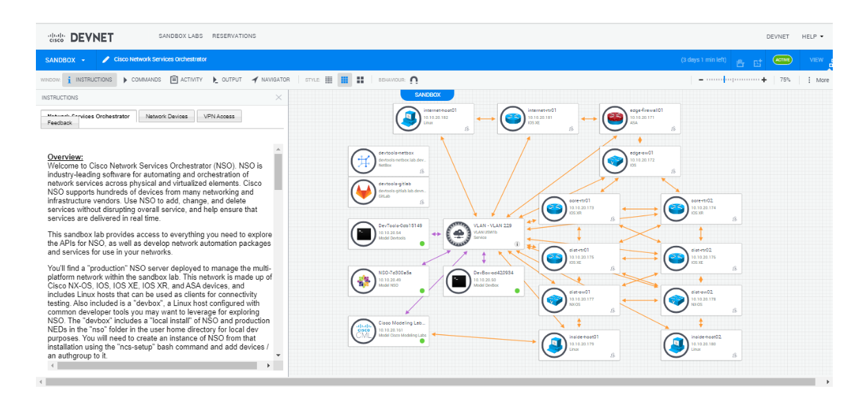This screenshot has width=868, height=402.
Task: Open the RESERVATIONS menu item
Action: click(x=234, y=35)
